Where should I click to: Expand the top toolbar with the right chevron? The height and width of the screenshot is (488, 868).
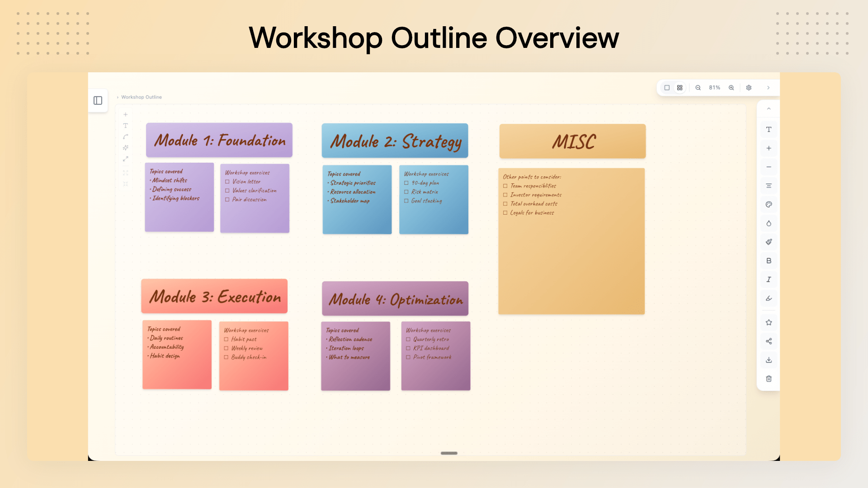(x=769, y=88)
